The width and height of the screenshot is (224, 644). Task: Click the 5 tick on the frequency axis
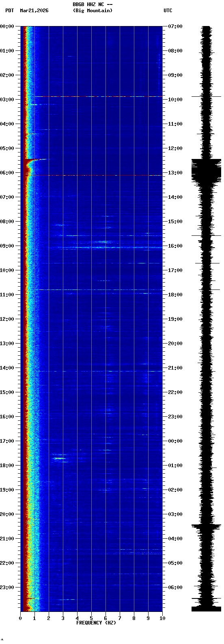point(91,618)
